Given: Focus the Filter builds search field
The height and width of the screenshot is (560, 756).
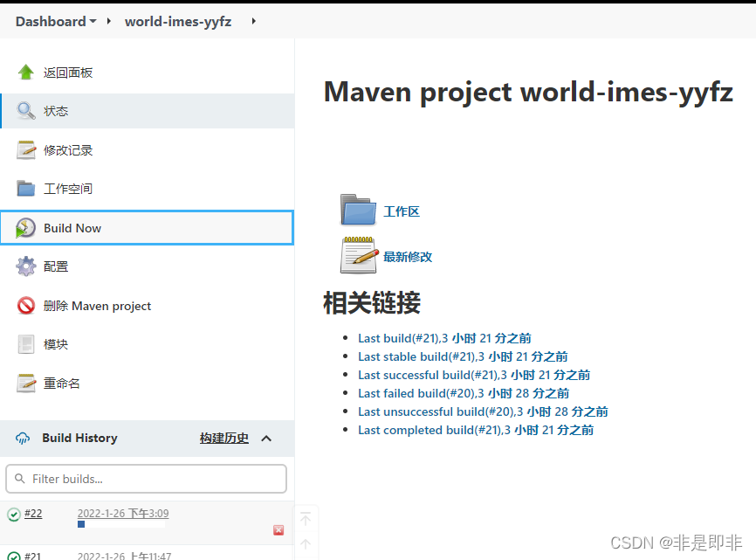Looking at the screenshot, I should [146, 479].
